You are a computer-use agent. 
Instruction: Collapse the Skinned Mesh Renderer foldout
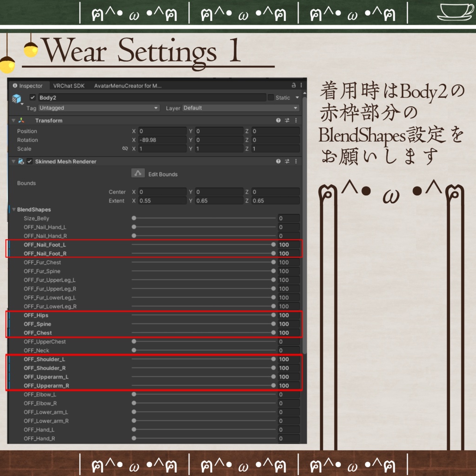(x=13, y=161)
